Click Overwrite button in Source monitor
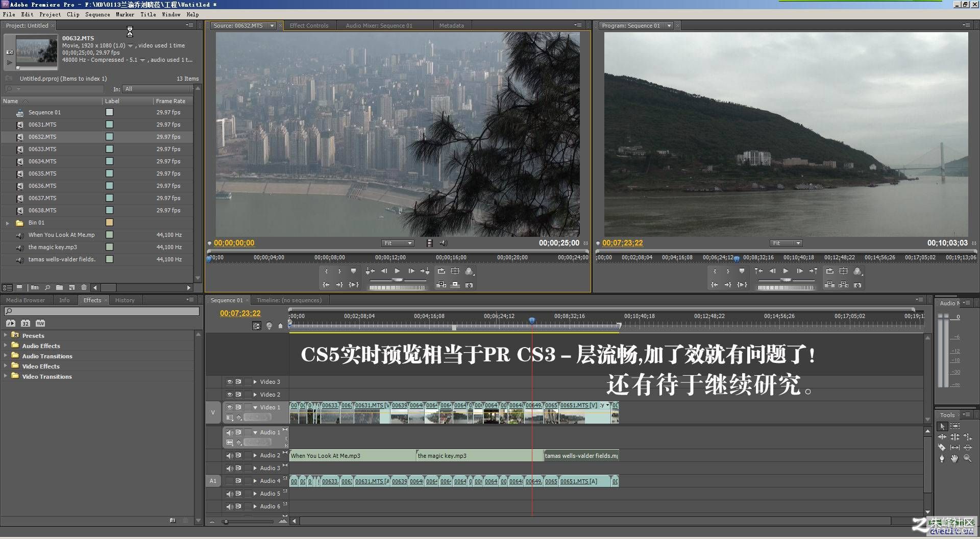The image size is (980, 539). pyautogui.click(x=455, y=285)
